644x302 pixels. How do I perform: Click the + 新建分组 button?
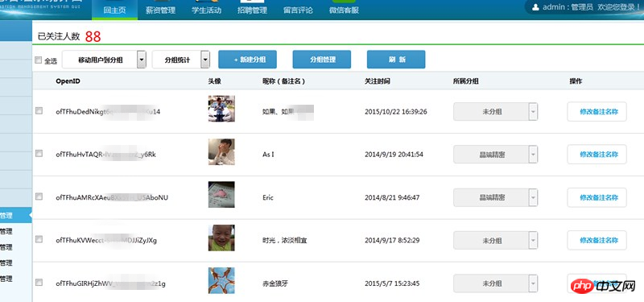(247, 60)
